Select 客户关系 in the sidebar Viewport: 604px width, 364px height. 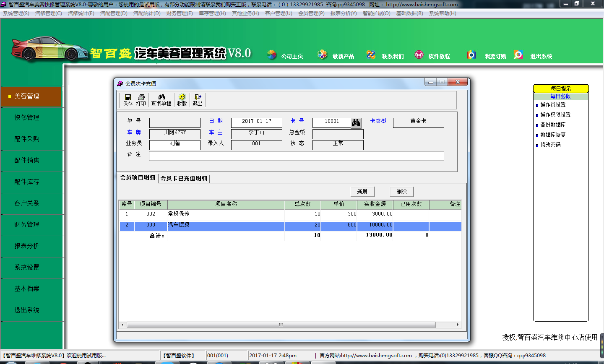[31, 203]
